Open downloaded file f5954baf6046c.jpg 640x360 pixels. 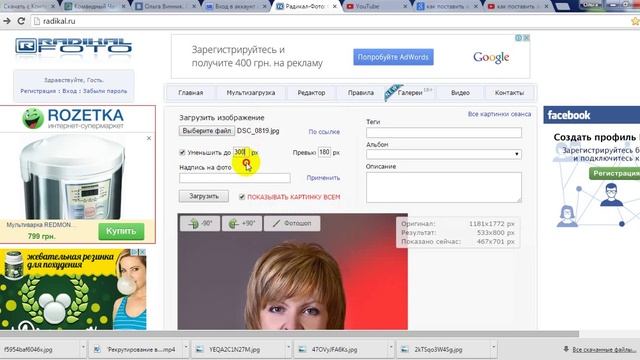[28, 349]
